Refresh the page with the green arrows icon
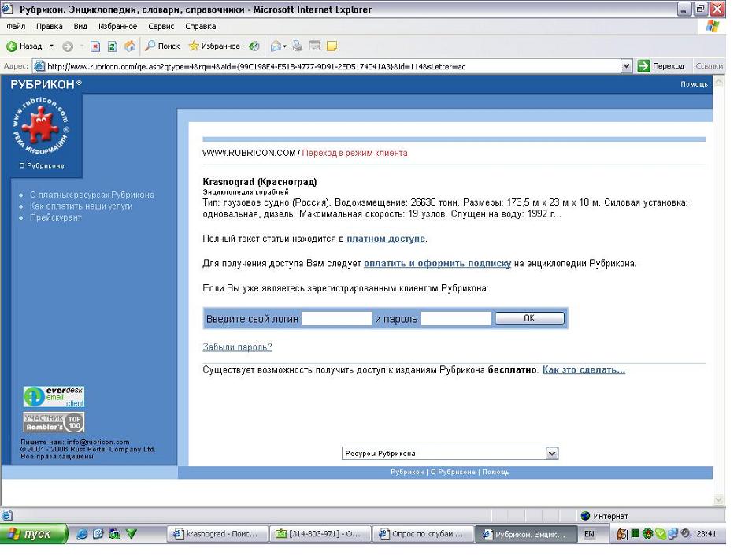The height and width of the screenshot is (560, 741). (x=112, y=46)
